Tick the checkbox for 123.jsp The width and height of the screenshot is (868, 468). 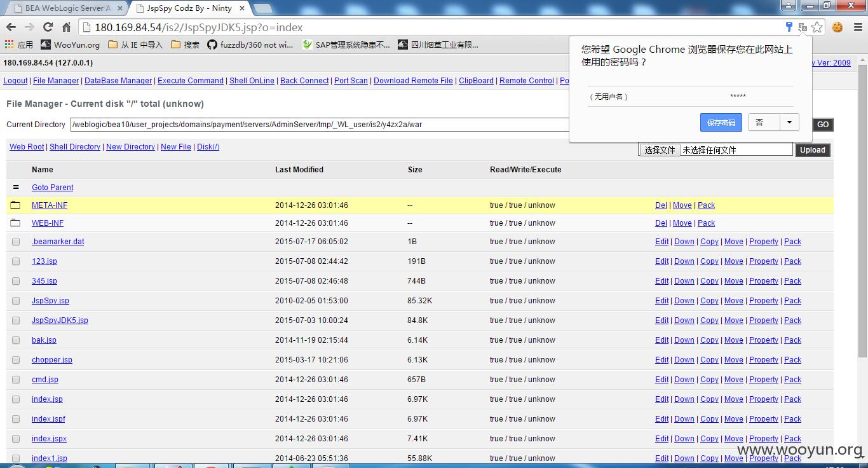16,261
